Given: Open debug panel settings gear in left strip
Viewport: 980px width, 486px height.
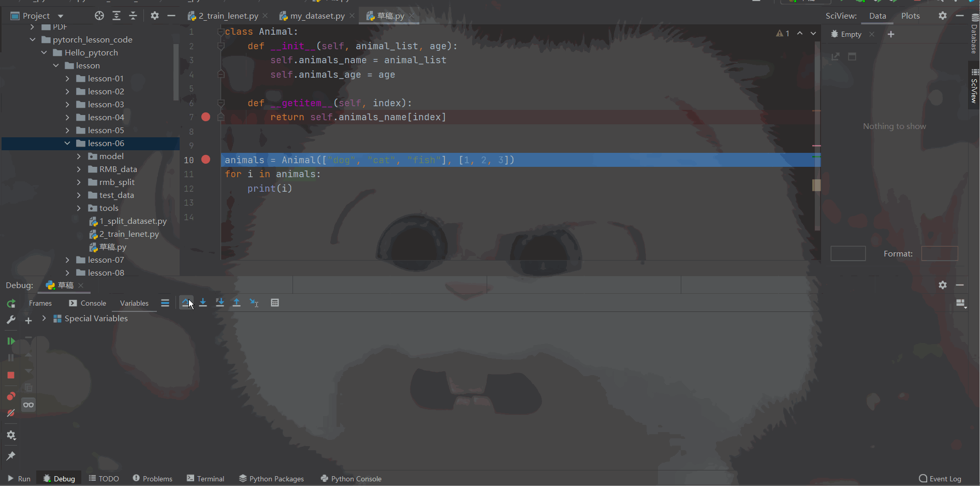Looking at the screenshot, I should coord(11,435).
